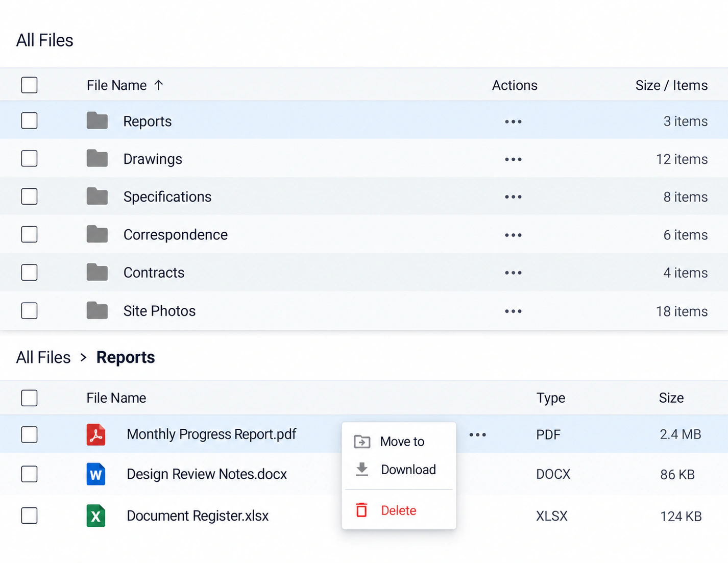Image resolution: width=728 pixels, height=563 pixels.
Task: Open the actions ellipsis for Correspondence folder
Action: 513,235
